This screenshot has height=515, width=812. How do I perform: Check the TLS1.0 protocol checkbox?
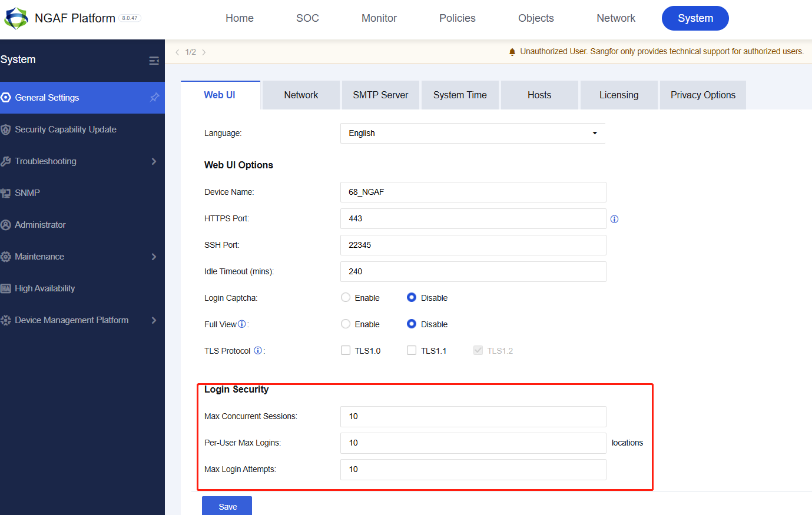[346, 351]
